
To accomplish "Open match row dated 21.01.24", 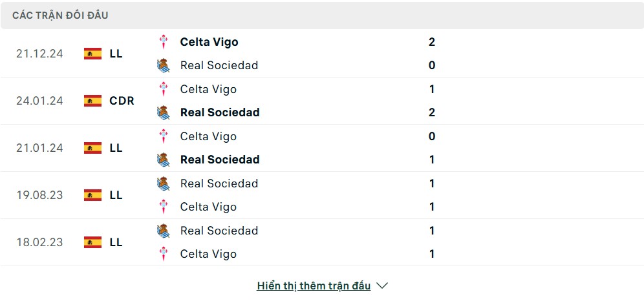I will click(x=322, y=148).
